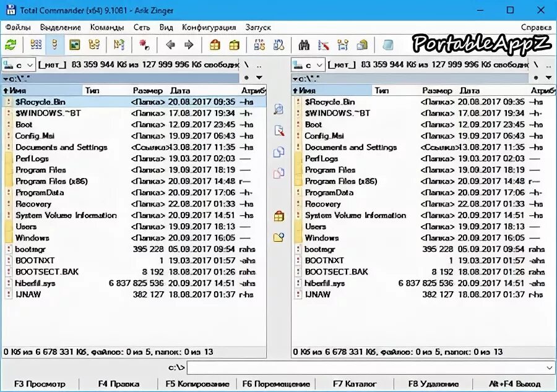The height and width of the screenshot is (392, 557).
Task: Go Back using left arrow icon
Action: (170, 45)
